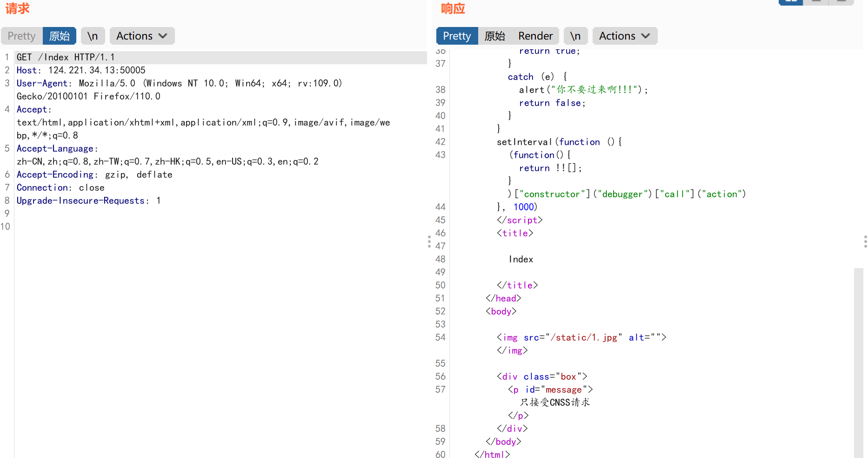Viewport: 868px width, 458px height.
Task: Click the 'catch (e) {' line in the response
Action: click(x=537, y=77)
